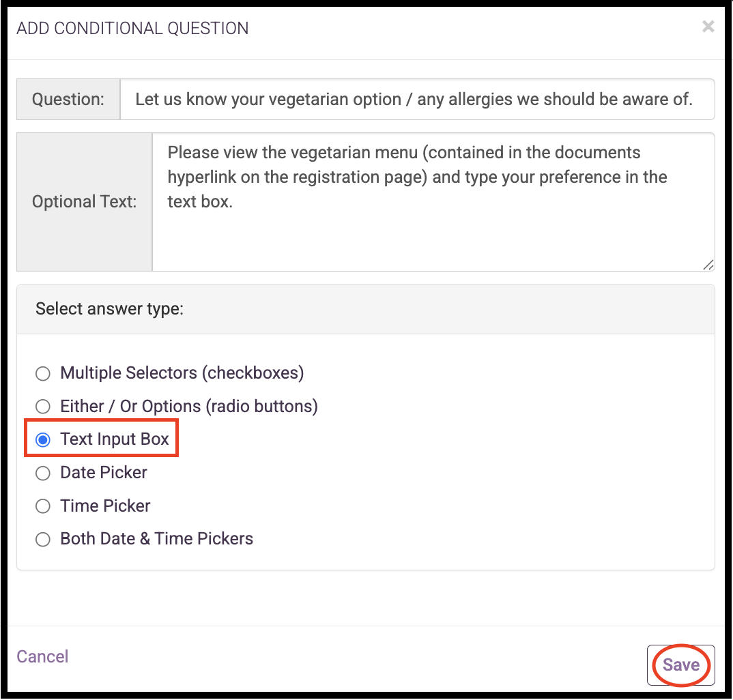Click the 'ADD CONDITIONAL QUESTION' dialog title

[x=132, y=29]
